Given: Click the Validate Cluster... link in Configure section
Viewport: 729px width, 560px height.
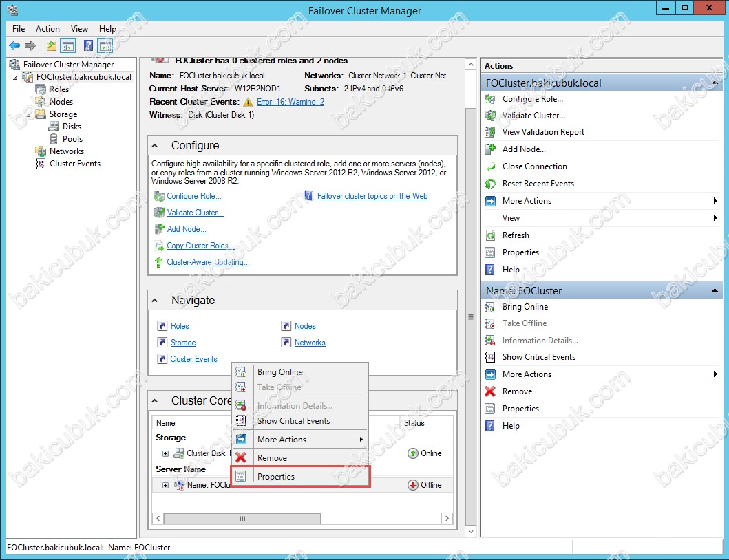Looking at the screenshot, I should 196,213.
